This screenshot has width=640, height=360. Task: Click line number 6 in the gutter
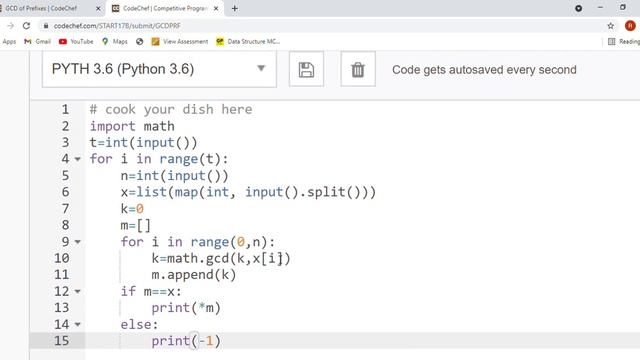[x=65, y=192]
